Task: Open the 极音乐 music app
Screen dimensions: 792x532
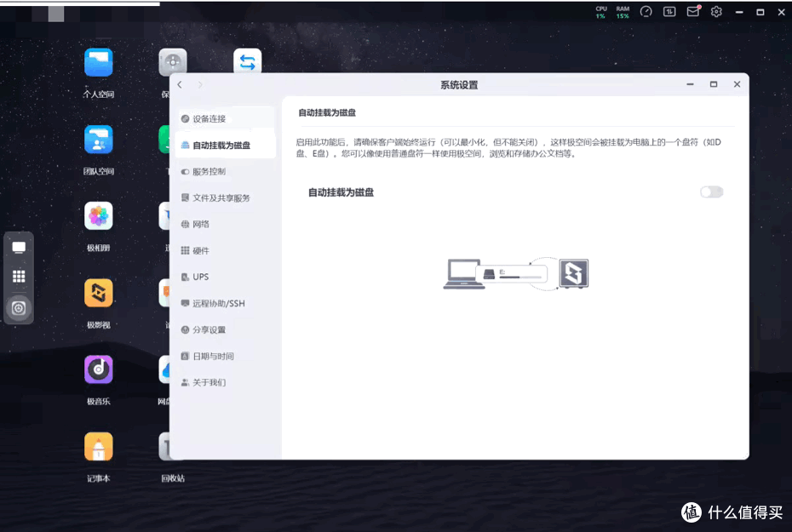Action: tap(99, 369)
